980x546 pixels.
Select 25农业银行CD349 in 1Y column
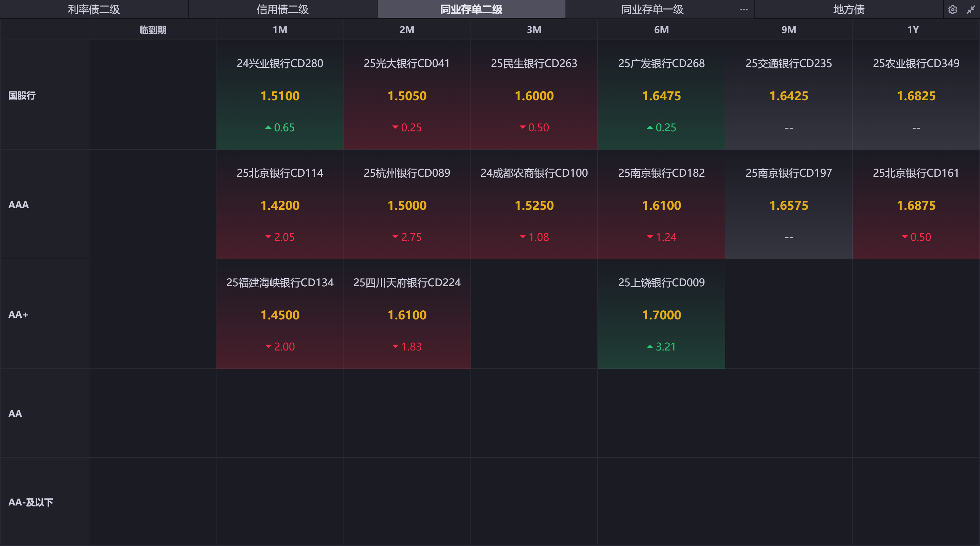[x=916, y=95]
